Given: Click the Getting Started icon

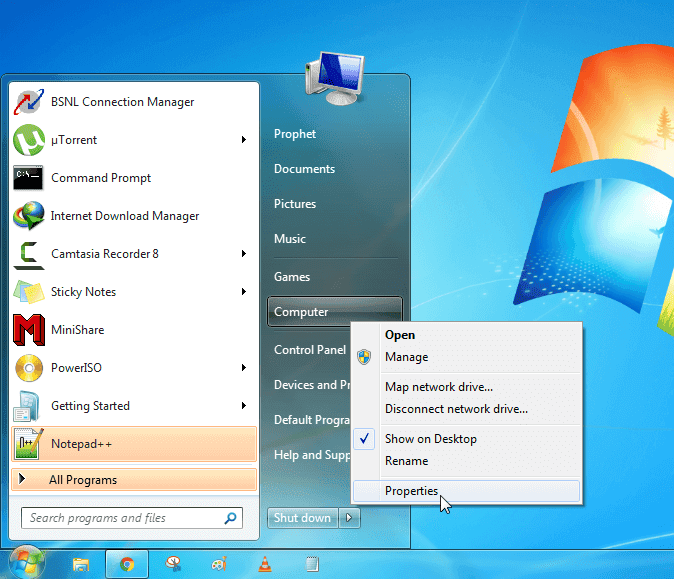Looking at the screenshot, I should click(27, 406).
